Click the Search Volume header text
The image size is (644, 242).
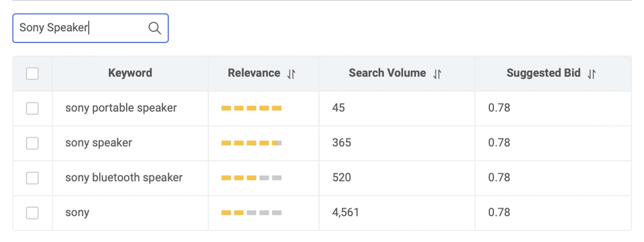click(x=387, y=73)
